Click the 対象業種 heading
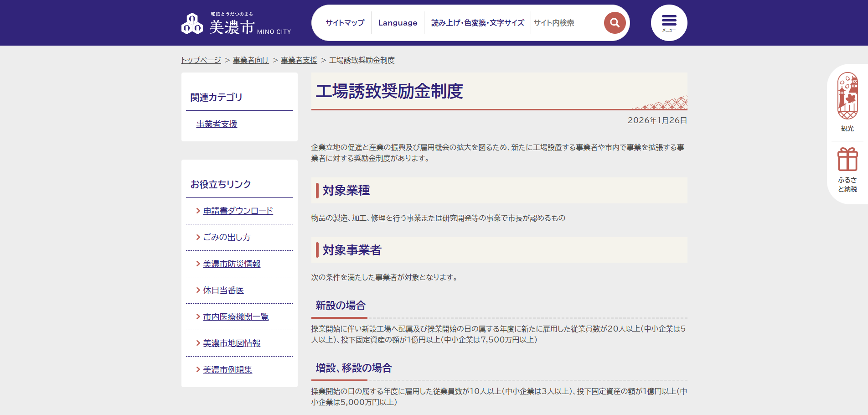Screen dimensions: 868x415 point(346,190)
